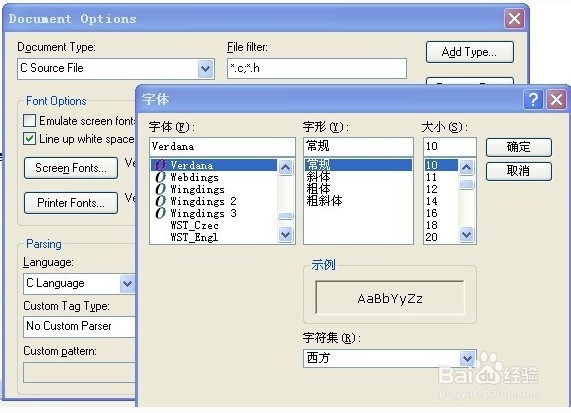571x413 pixels.
Task: Click the Custom pattern input box
Action: [79, 372]
